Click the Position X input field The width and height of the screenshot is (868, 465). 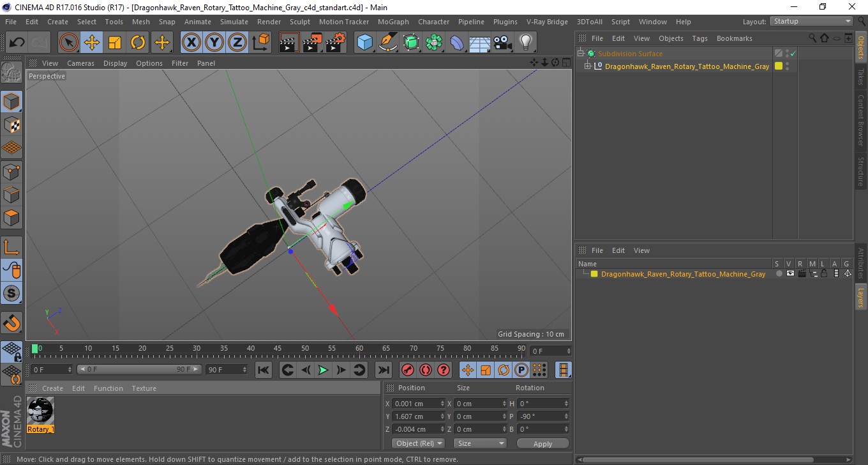point(419,404)
